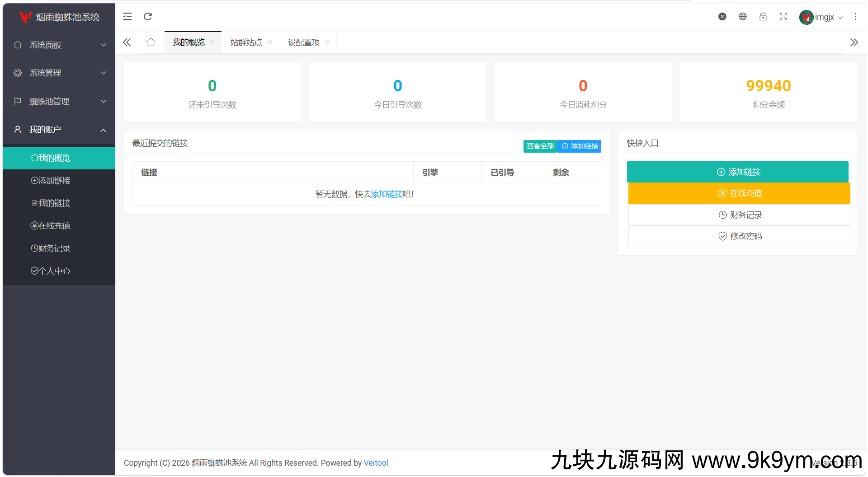Open 修改密码 from quick entry panel
Viewport: 868px width, 477px height.
coord(739,236)
